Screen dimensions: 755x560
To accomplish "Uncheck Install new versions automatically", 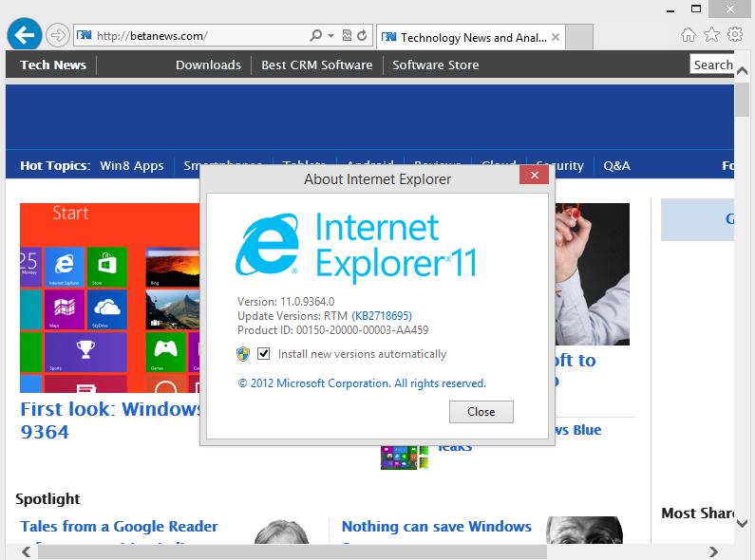I will pyautogui.click(x=263, y=354).
